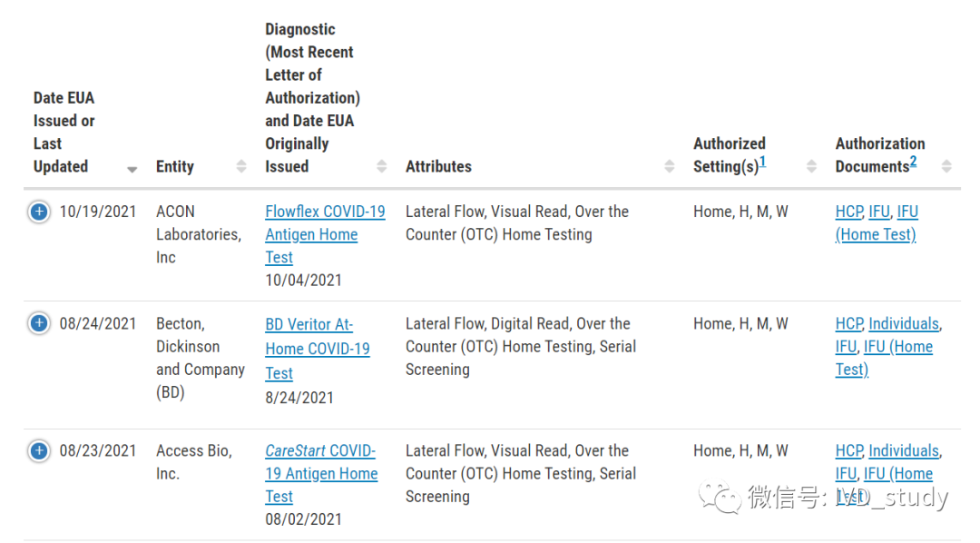Open BD Veritor At-Home COVID-19 Test link

[309, 325]
